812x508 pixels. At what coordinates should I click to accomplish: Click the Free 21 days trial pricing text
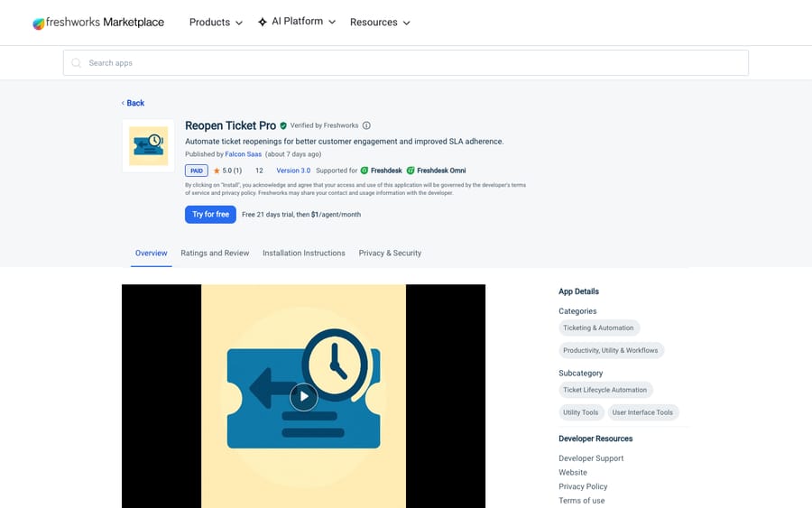[x=301, y=215]
